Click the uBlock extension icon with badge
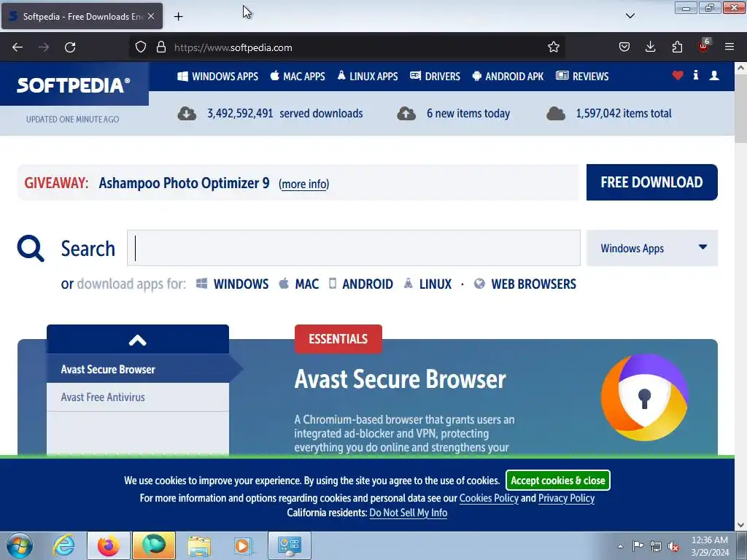The height and width of the screenshot is (560, 747). [x=704, y=46]
